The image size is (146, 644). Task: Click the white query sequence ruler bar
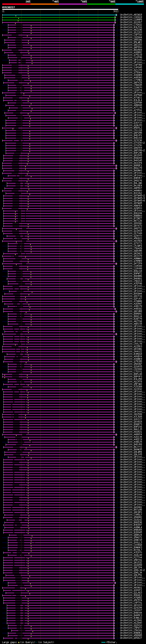coord(60,10)
